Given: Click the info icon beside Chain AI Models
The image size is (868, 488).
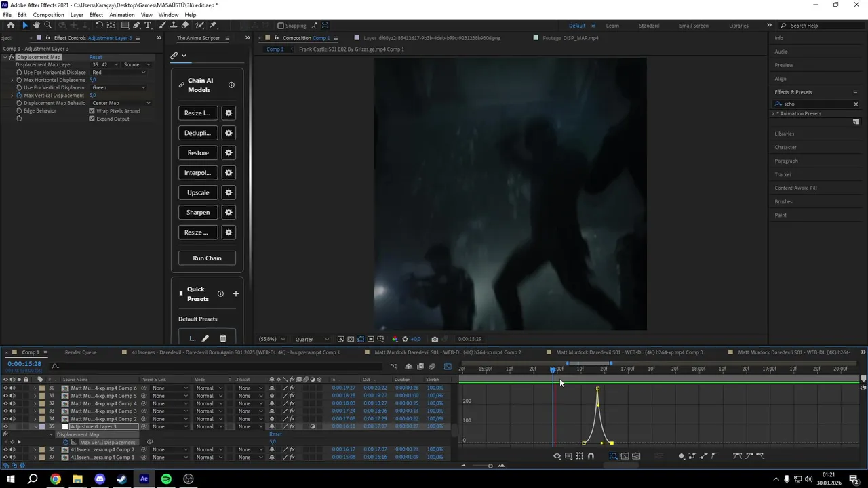Looking at the screenshot, I should (231, 85).
